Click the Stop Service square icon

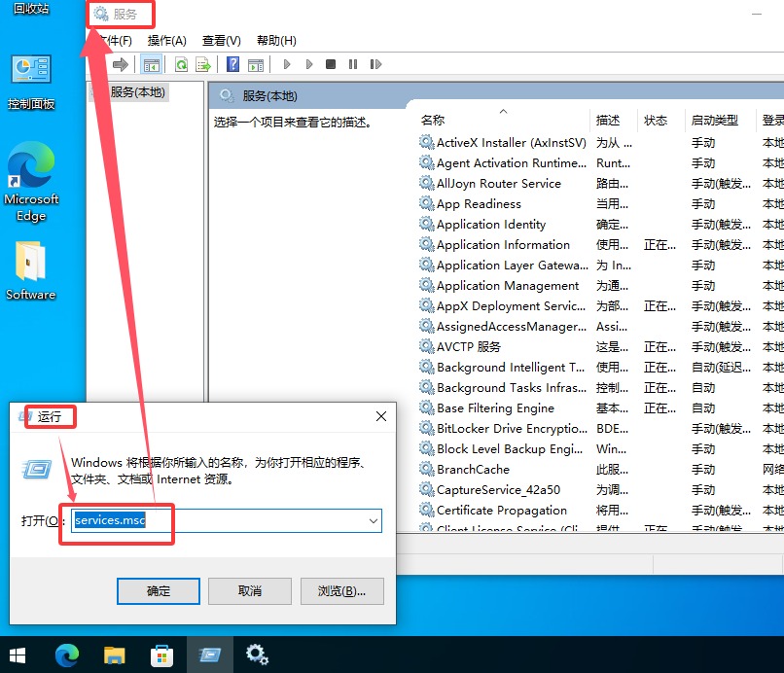tap(332, 64)
